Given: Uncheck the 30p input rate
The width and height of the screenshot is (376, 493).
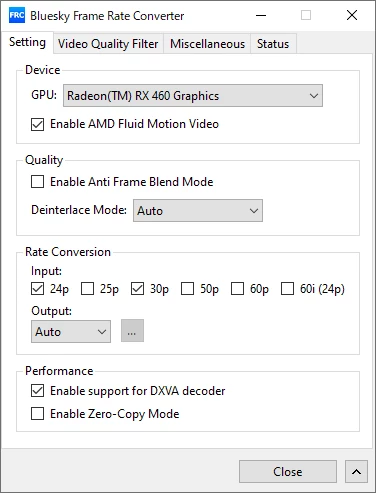Looking at the screenshot, I should (137, 289).
